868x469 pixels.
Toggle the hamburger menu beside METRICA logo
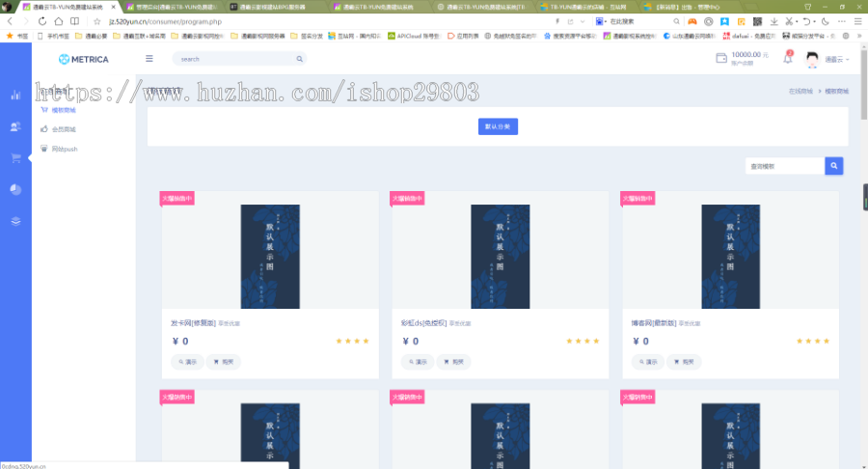click(x=149, y=59)
